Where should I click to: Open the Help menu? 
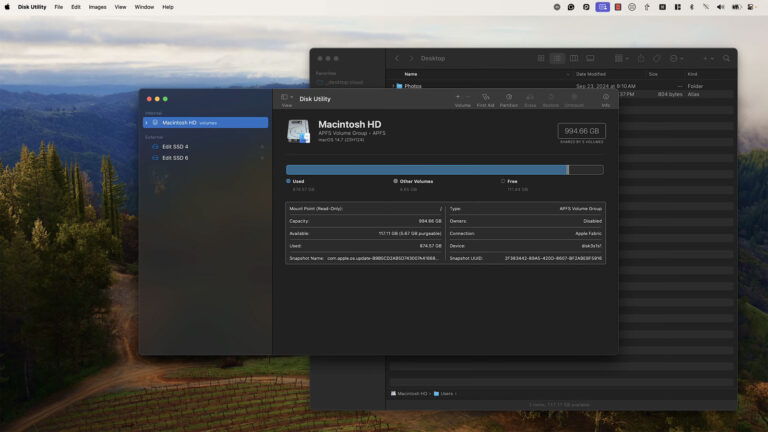click(168, 7)
